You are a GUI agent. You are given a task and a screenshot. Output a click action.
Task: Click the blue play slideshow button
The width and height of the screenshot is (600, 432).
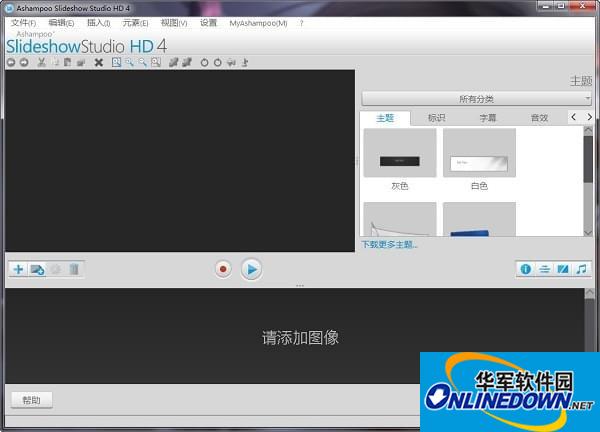251,269
